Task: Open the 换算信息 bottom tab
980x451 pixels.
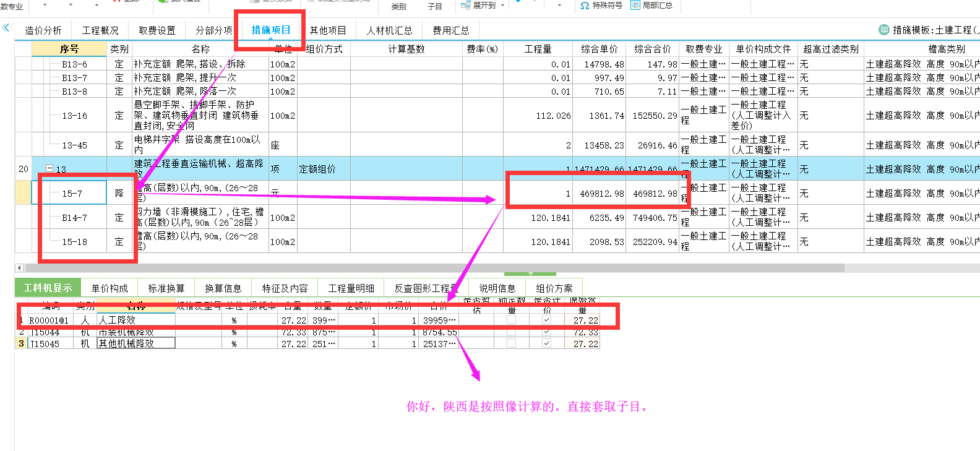Action: point(223,288)
